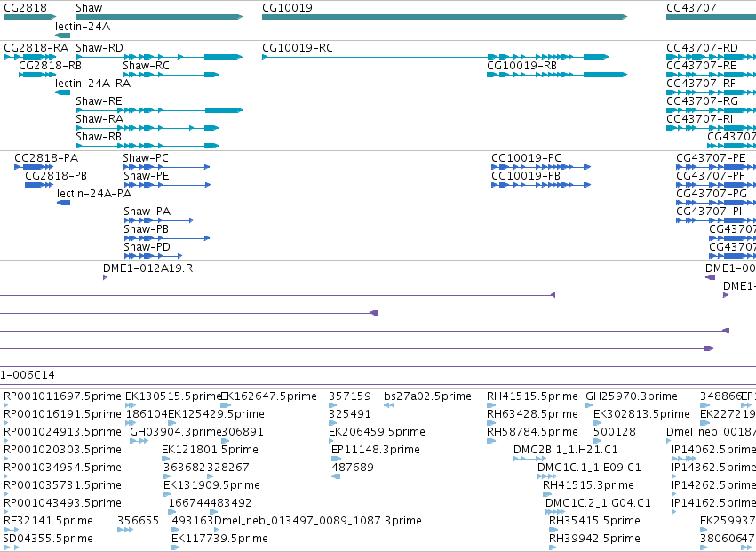Select the CG2818 gene label
This screenshot has height=552, width=756.
pos(25,8)
